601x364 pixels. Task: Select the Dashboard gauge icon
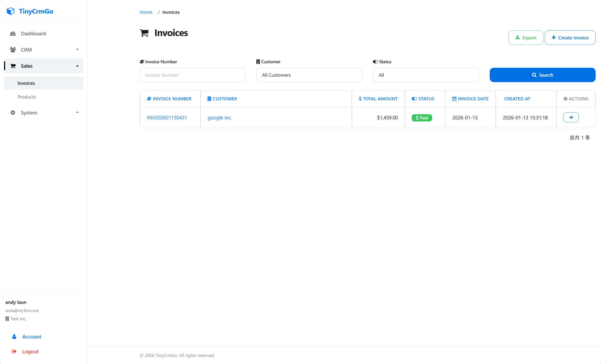point(13,33)
